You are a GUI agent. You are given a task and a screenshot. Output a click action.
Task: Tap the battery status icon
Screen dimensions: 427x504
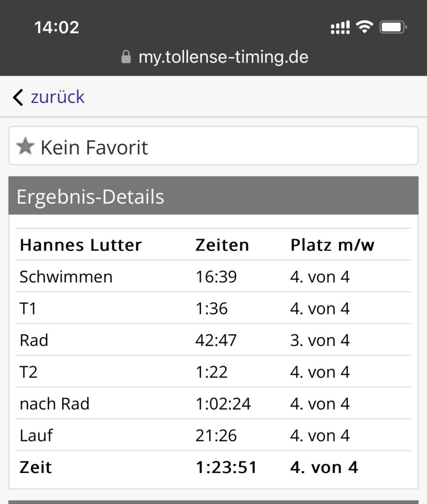pyautogui.click(x=393, y=27)
